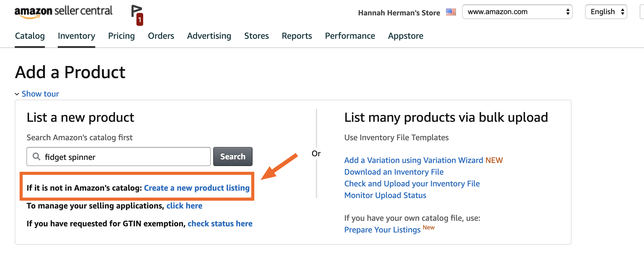Click Prepare Your Listings link

coord(382,230)
